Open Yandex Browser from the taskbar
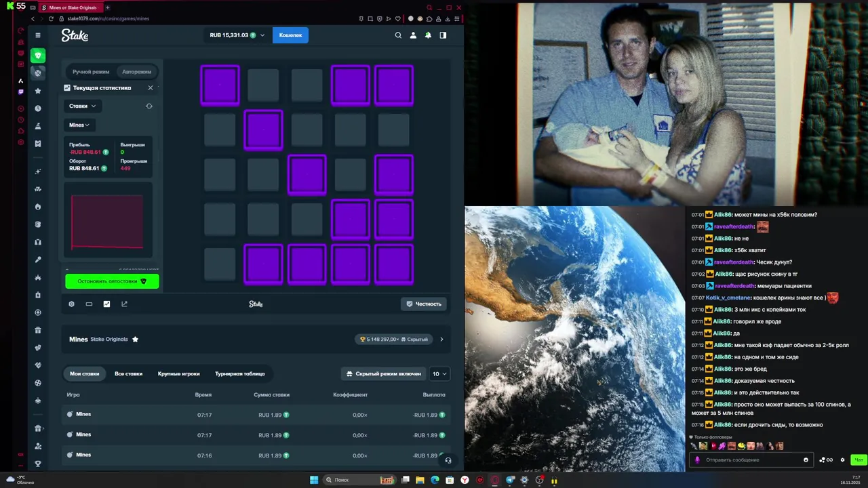The width and height of the screenshot is (868, 488). point(465,480)
